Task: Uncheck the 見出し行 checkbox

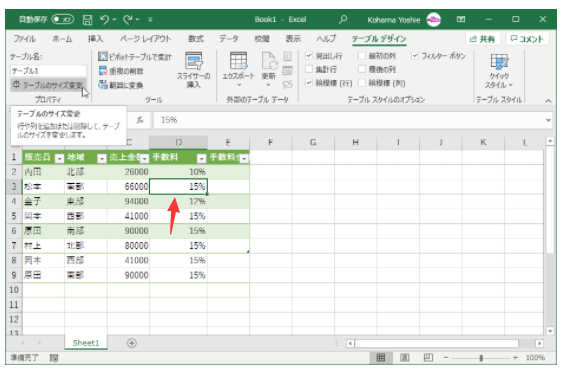Action: coord(309,56)
